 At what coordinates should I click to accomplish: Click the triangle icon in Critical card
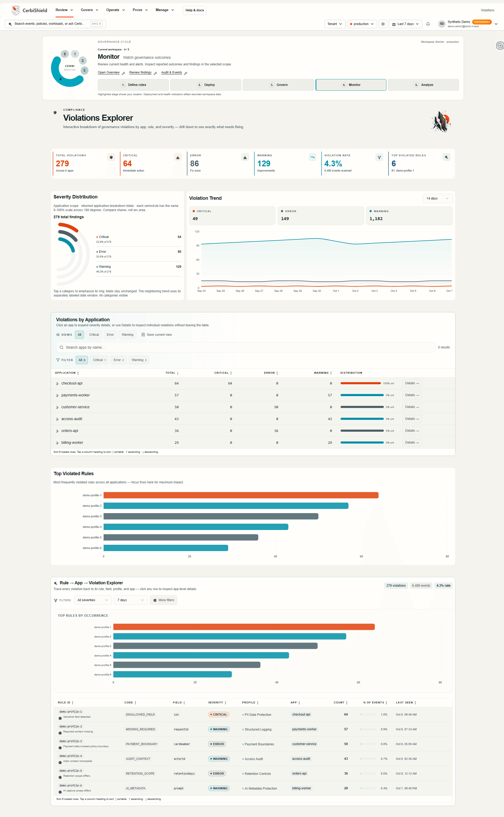pyautogui.click(x=178, y=157)
